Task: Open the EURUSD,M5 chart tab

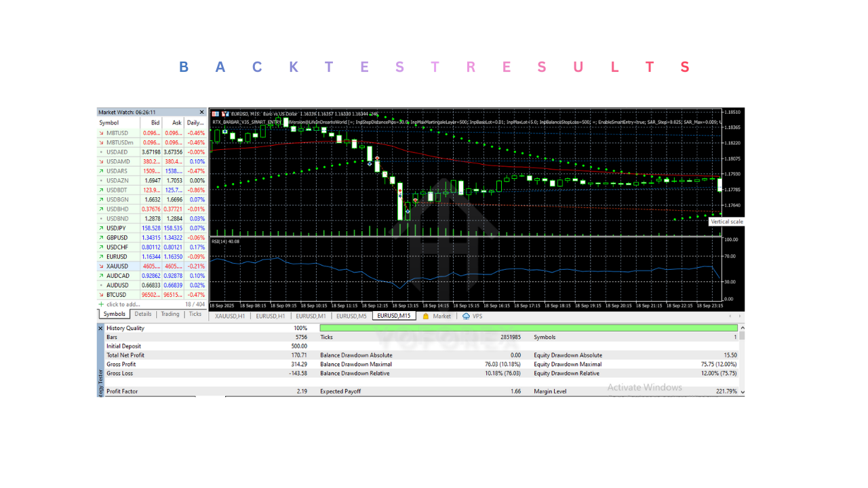Action: pyautogui.click(x=351, y=317)
